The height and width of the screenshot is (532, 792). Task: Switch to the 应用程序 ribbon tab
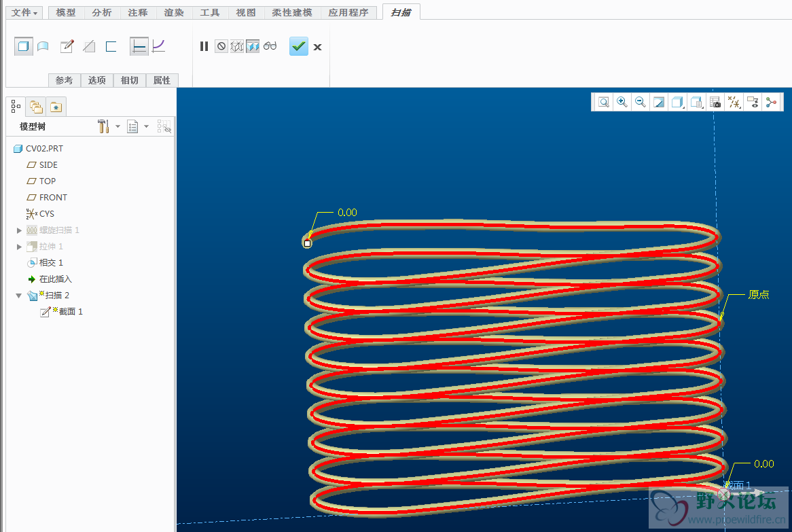pos(348,13)
